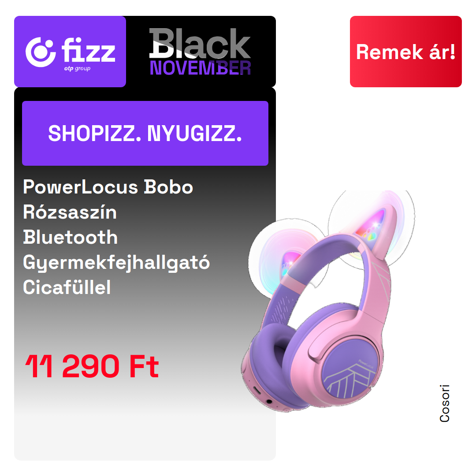Viewport: 476px width, 476px height.
Task: Click the word Gyermekfejhallgató in description
Action: [116, 263]
